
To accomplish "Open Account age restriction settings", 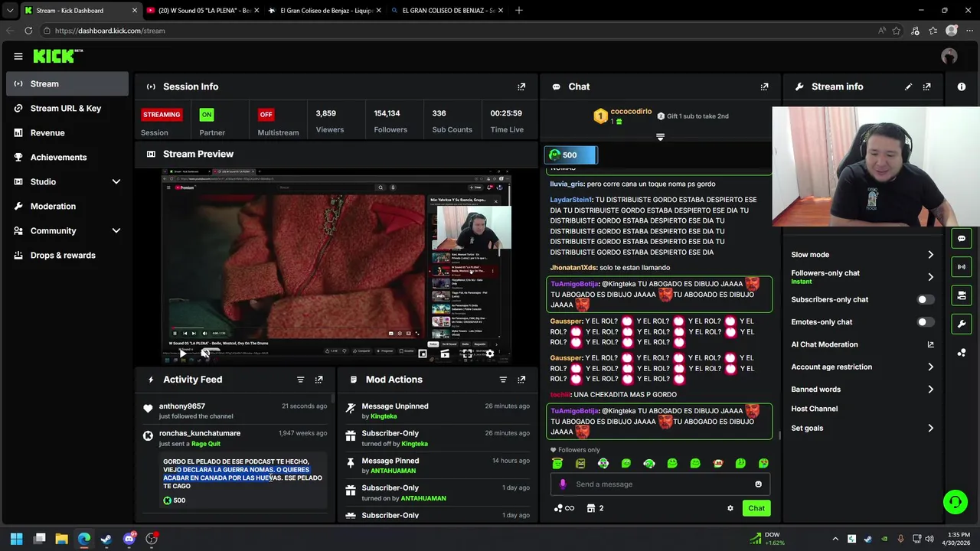I will click(x=862, y=367).
